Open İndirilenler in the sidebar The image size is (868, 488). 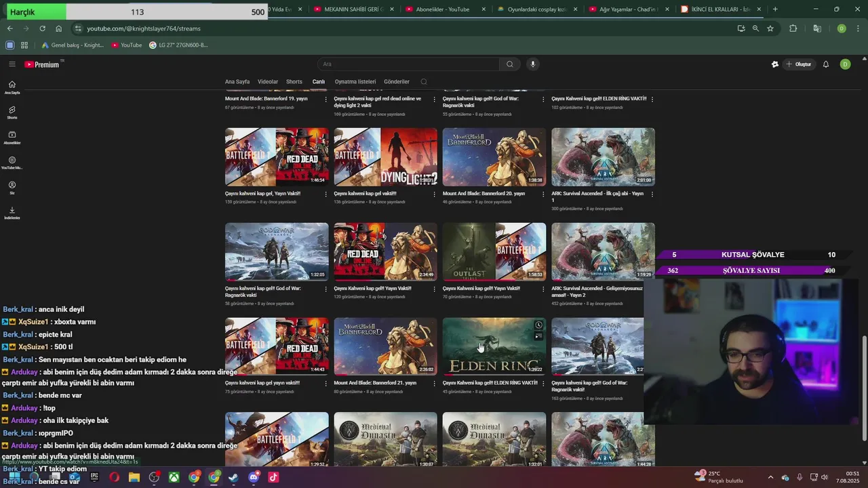[x=12, y=213]
